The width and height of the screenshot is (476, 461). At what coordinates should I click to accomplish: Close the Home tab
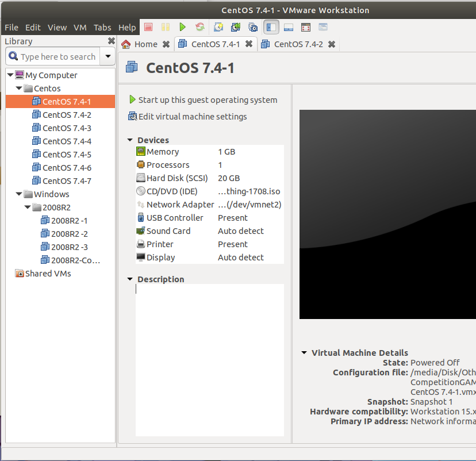(x=166, y=44)
